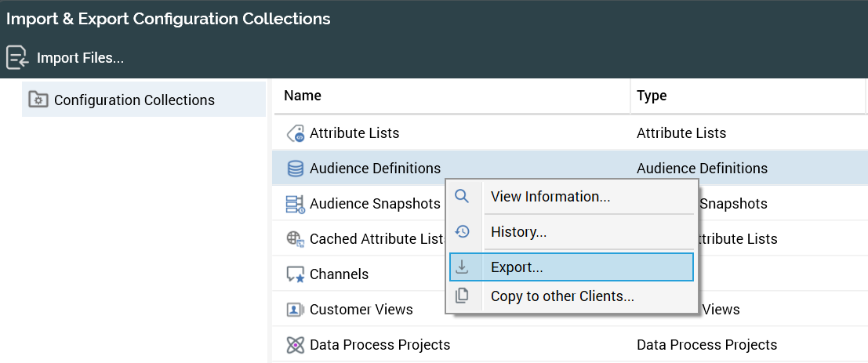Click the Configuration Collections folder icon
The image size is (868, 363).
[x=38, y=100]
